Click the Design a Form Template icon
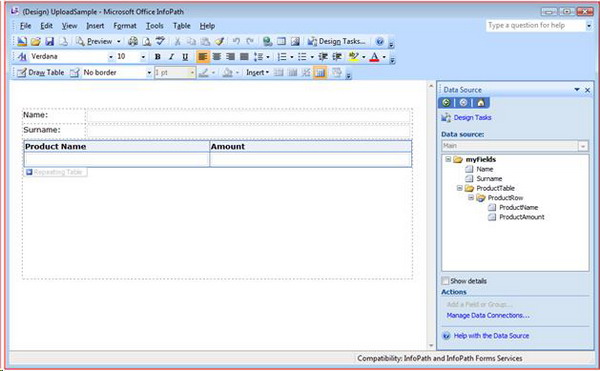The width and height of the screenshot is (600, 371). point(22,41)
